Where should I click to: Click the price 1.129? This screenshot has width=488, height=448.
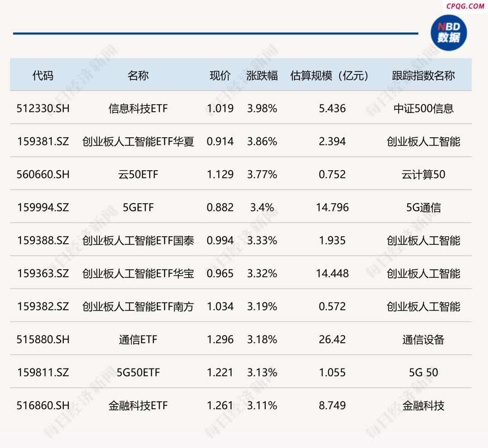coord(220,174)
